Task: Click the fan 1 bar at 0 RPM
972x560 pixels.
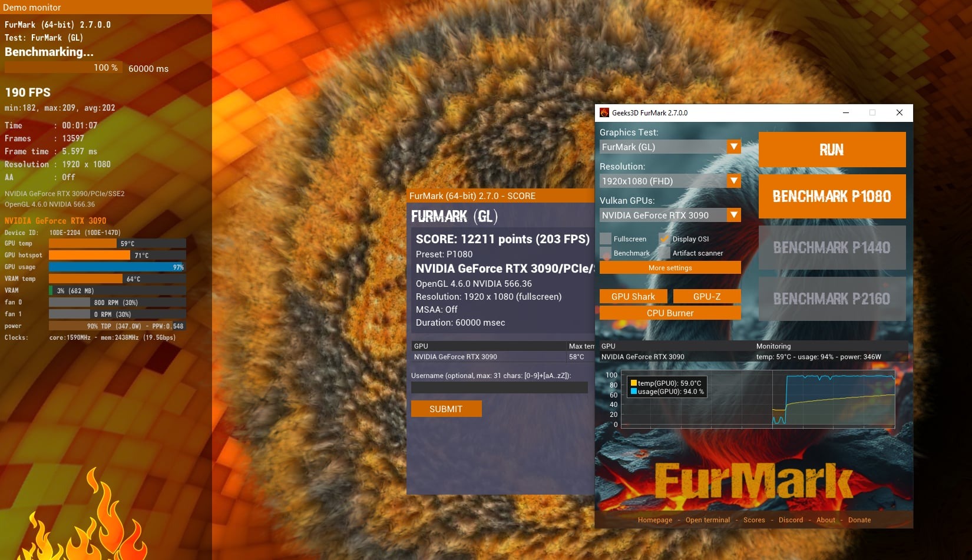Action: point(117,314)
